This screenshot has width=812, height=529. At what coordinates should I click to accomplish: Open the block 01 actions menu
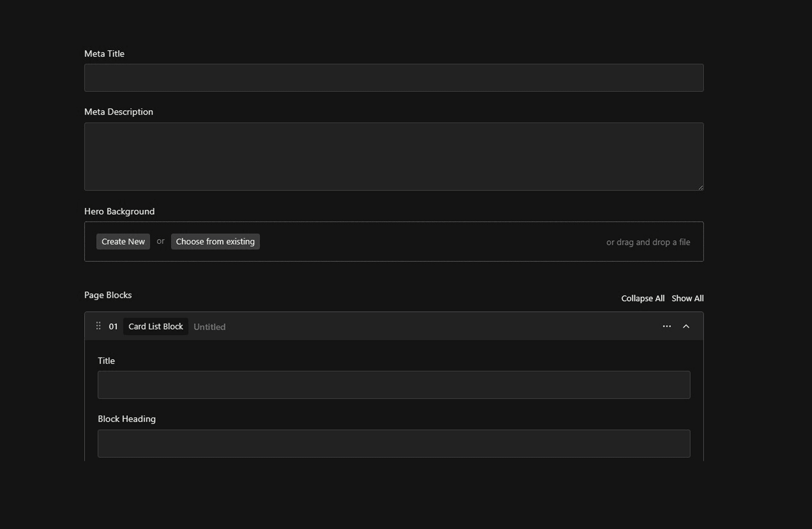(x=666, y=326)
